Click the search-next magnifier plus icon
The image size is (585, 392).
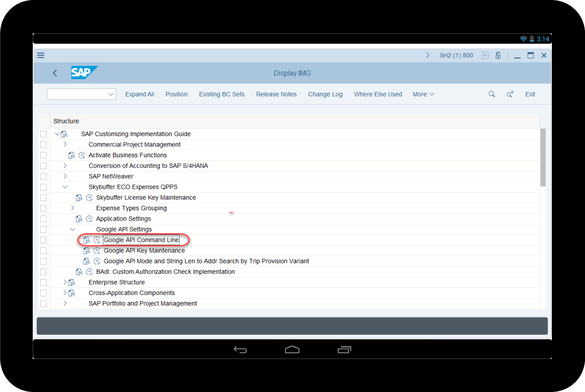tap(510, 94)
